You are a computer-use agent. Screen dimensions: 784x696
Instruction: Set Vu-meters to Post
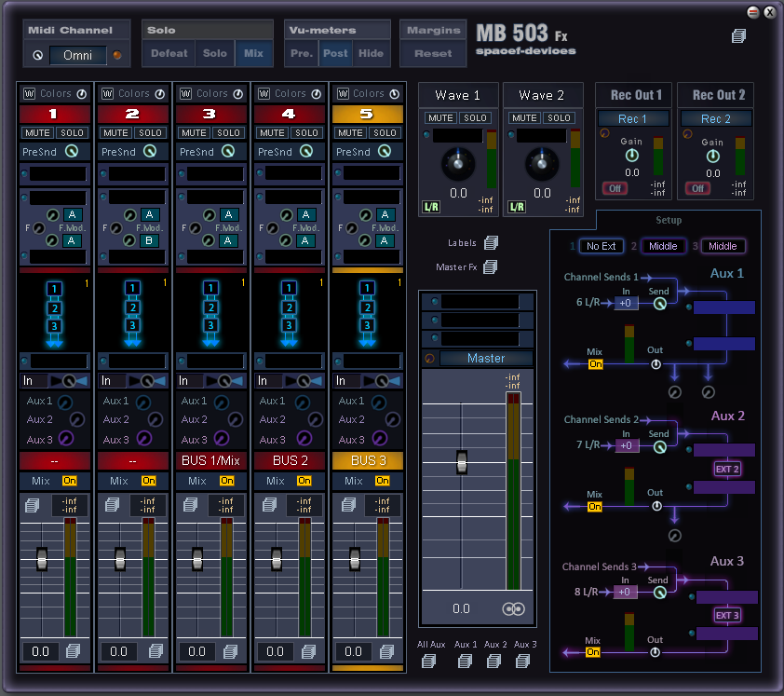pos(335,53)
